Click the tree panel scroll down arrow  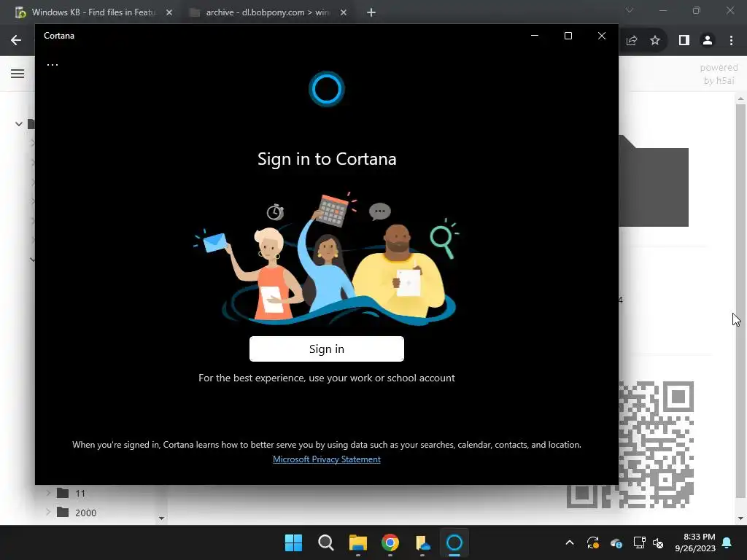tap(161, 518)
